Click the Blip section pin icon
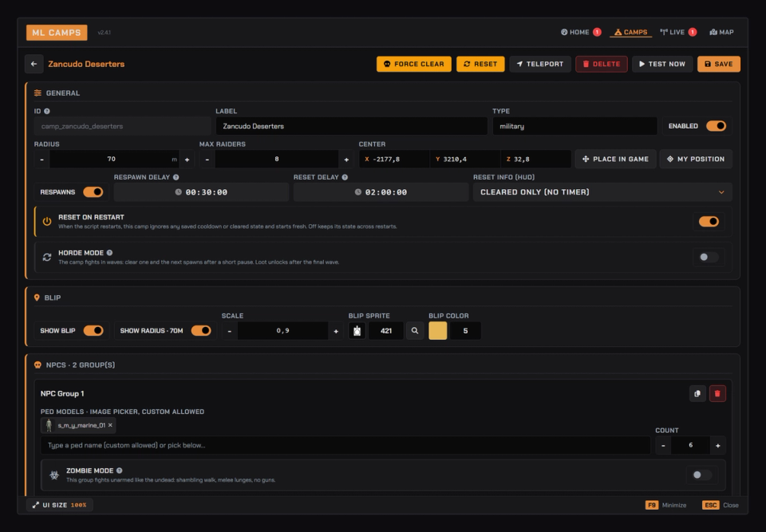The width and height of the screenshot is (766, 532). [x=37, y=298]
